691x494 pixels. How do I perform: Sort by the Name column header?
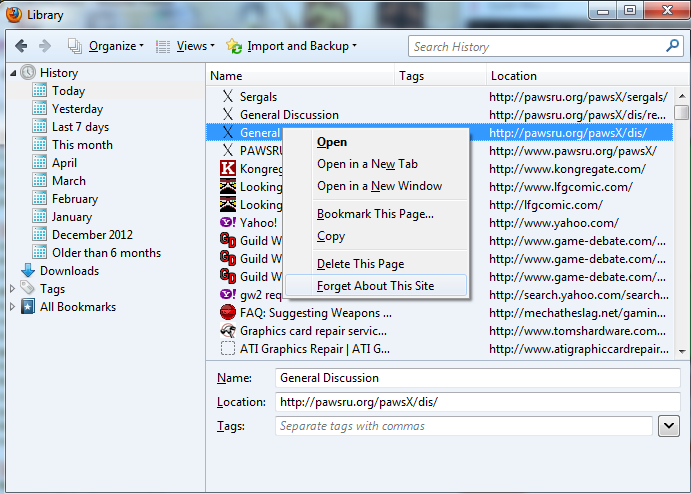point(300,76)
